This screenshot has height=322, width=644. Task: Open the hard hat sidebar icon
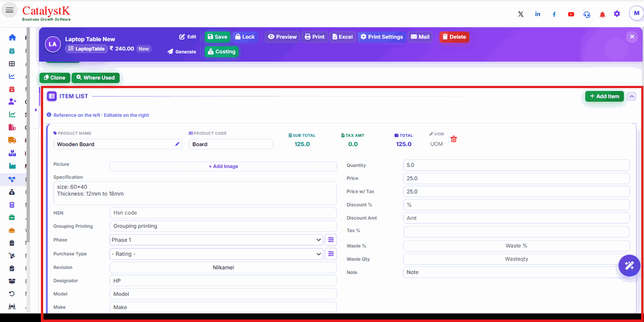[x=12, y=230]
